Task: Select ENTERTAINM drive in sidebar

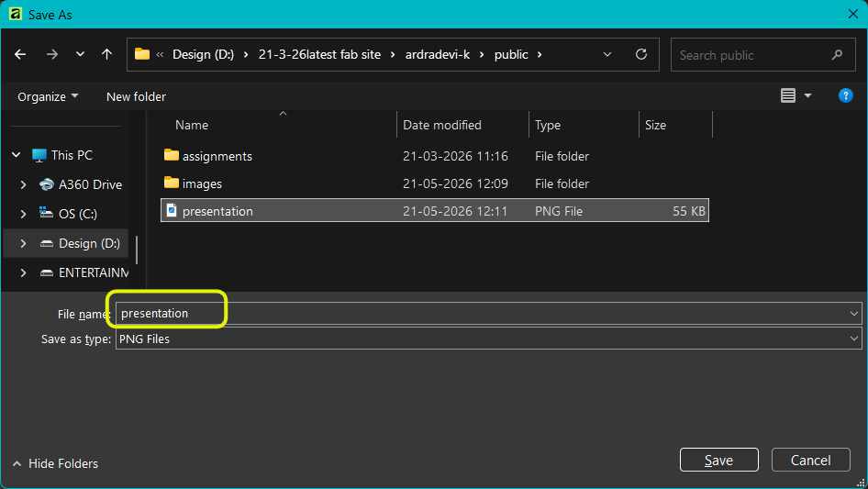Action: [94, 272]
